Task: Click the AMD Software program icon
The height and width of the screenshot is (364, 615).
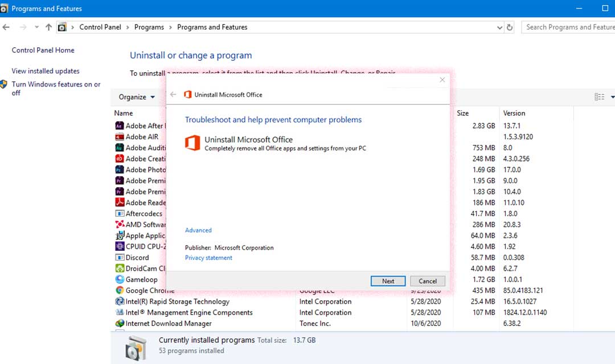Action: (120, 225)
